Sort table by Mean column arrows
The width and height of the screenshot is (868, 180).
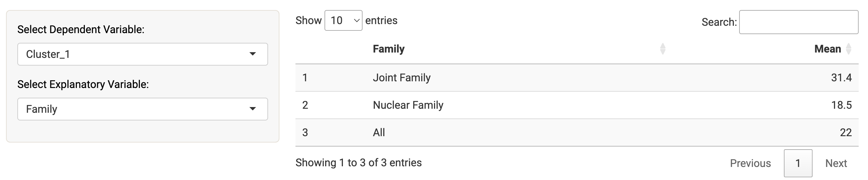849,49
